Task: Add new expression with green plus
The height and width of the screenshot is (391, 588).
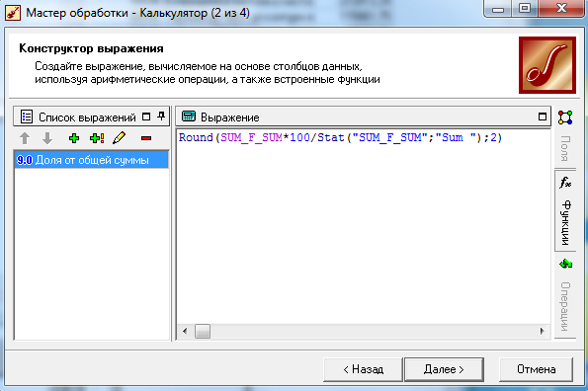Action: (74, 138)
